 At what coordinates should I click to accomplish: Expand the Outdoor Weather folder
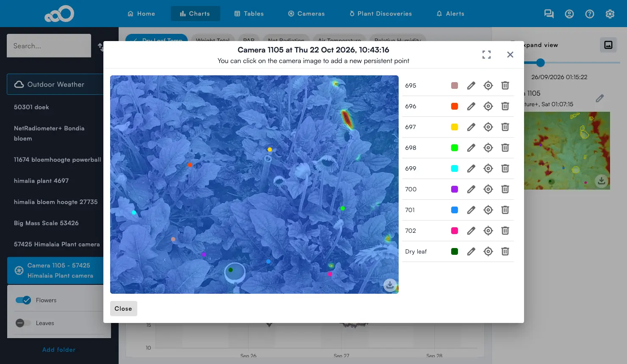tap(55, 84)
